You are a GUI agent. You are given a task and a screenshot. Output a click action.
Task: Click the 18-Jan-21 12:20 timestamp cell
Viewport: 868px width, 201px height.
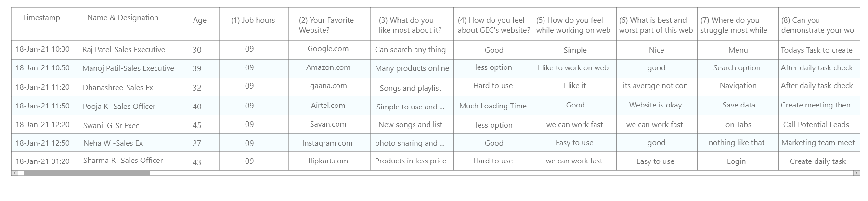coord(46,124)
